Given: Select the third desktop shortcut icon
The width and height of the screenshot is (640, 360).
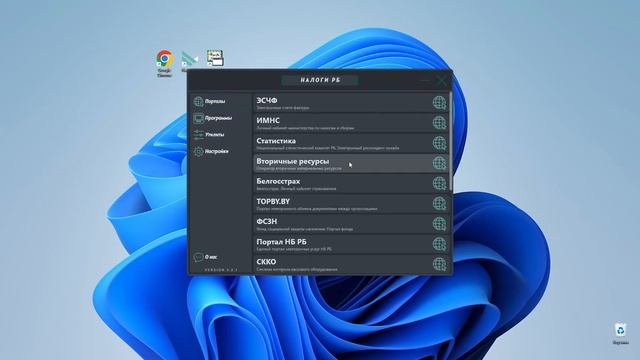Looking at the screenshot, I should pos(215,58).
